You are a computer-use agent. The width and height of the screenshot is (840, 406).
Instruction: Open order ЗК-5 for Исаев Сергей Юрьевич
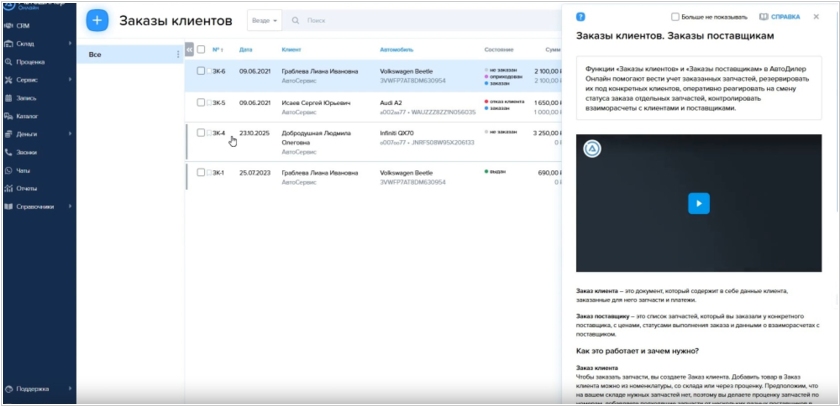coord(217,102)
